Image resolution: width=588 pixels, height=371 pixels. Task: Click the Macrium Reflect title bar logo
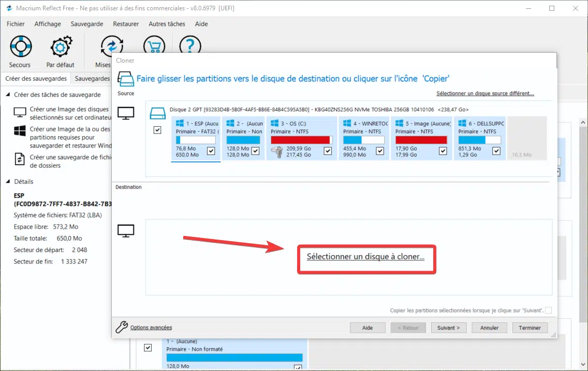point(9,8)
